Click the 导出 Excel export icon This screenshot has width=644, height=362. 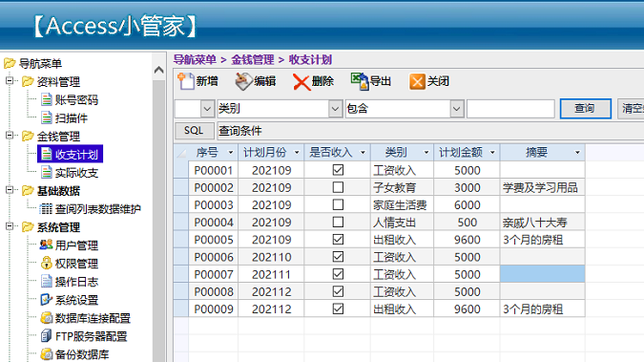(x=360, y=81)
